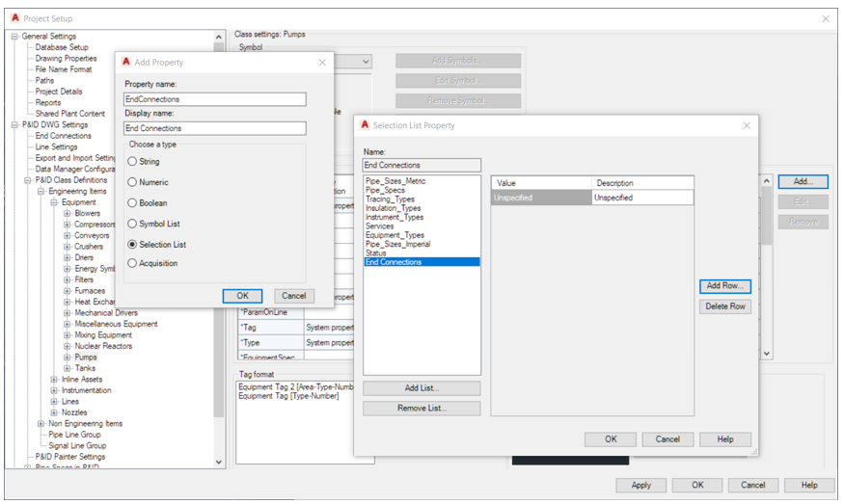Select Tracing_Types in the list
Image resolution: width=844 pixels, height=504 pixels.
tap(391, 199)
